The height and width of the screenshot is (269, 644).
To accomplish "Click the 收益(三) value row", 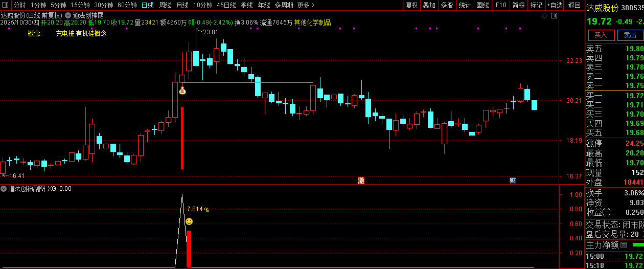I will tap(614, 212).
